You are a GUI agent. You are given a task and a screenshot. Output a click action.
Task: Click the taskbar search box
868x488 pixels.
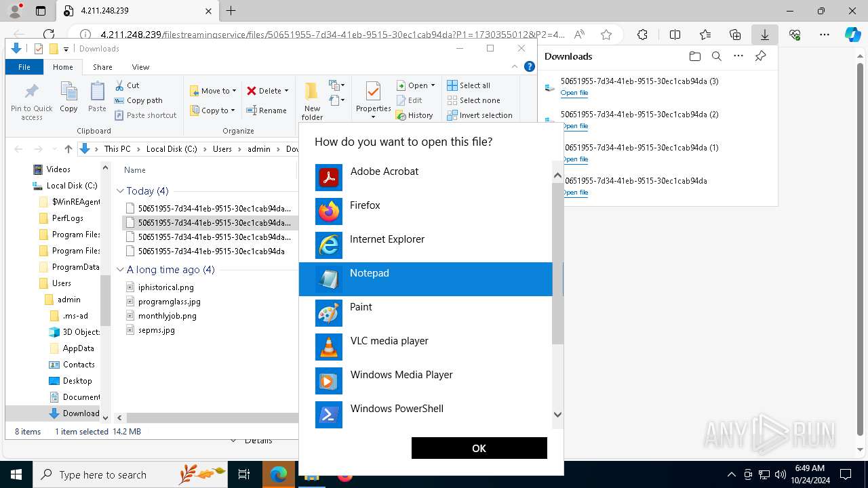(x=130, y=474)
